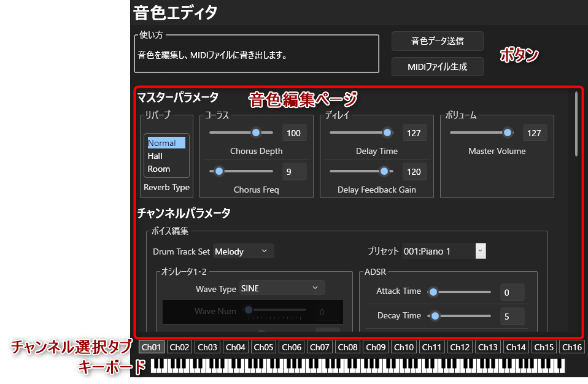The width and height of the screenshot is (588, 384).
Task: Select the Ch06 channel tab
Action: (x=292, y=347)
